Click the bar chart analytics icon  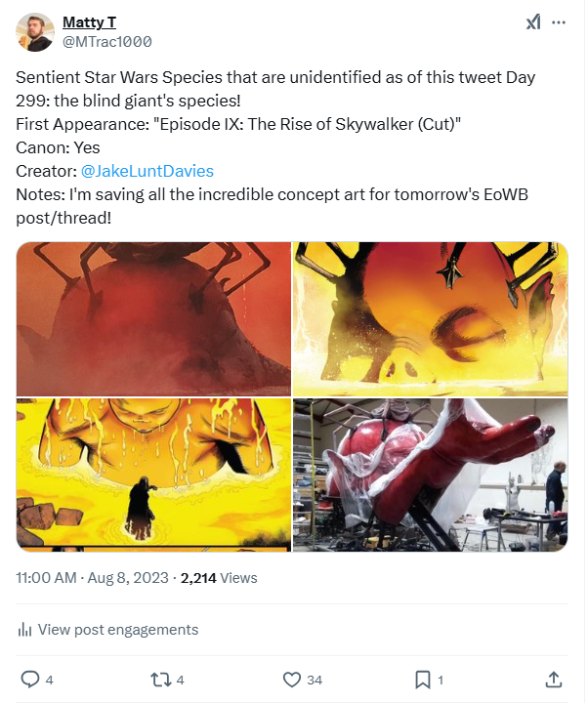[25, 630]
